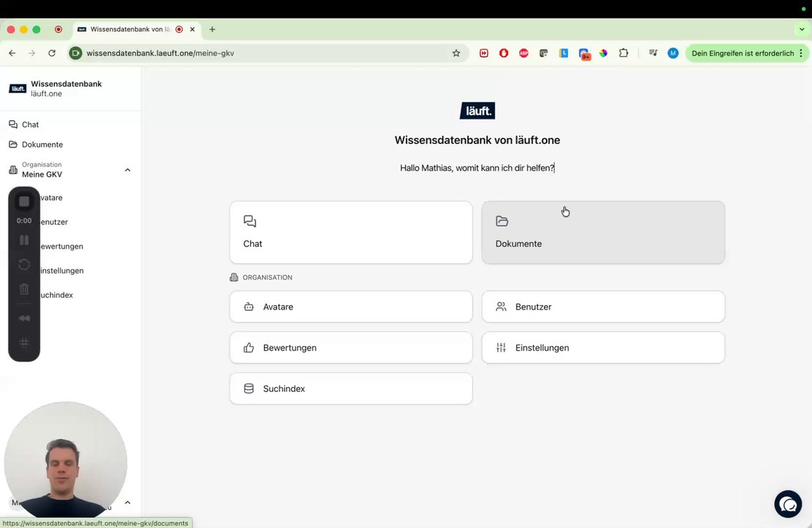Collapse the Meine GKV organisation section
Screen dimensions: 812x528
coord(128,170)
